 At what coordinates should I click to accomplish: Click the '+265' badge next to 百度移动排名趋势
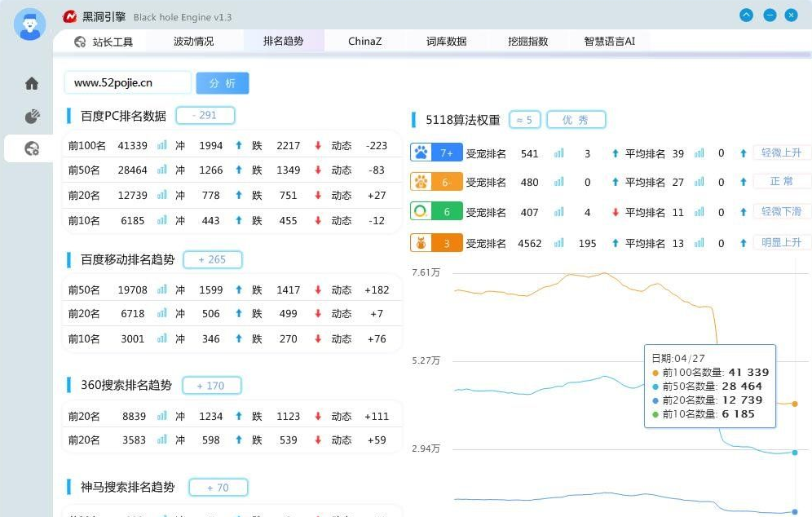[211, 258]
